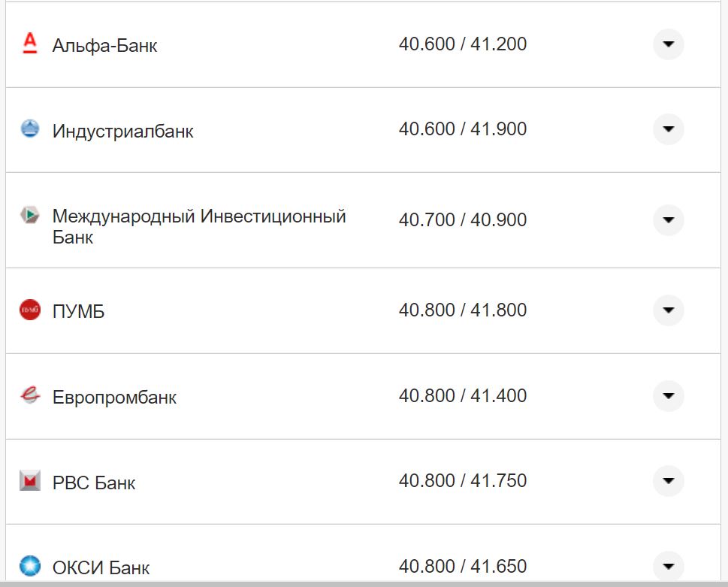
Task: Expand the Международный Инвестиционный Банк details
Action: (x=667, y=220)
